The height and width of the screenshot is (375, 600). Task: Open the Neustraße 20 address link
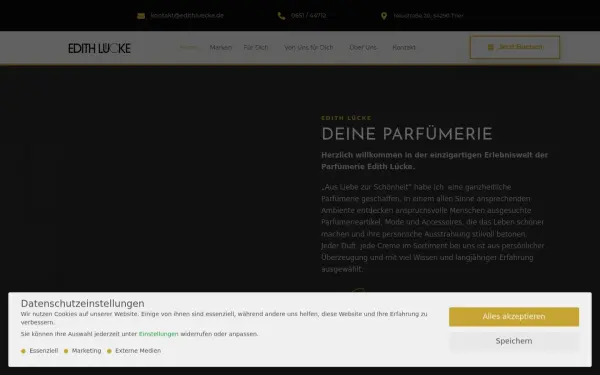[x=428, y=16]
